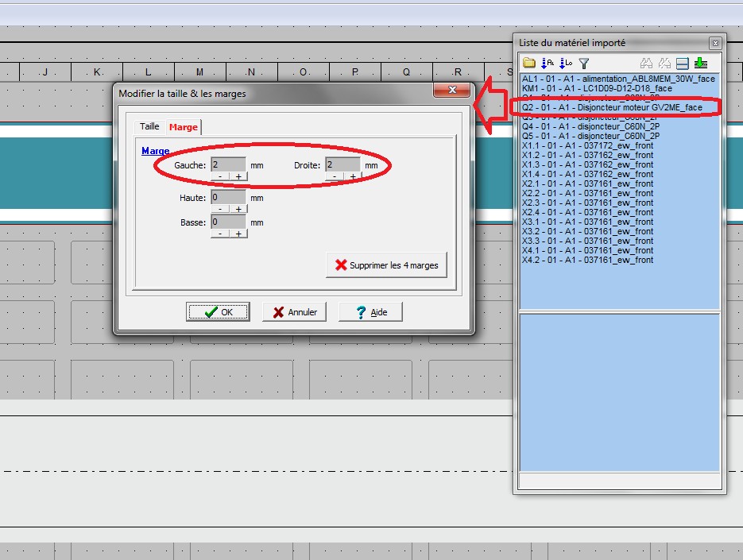Decrease Basse margin with minus button
Viewport: 743px width, 560px height.
220,234
